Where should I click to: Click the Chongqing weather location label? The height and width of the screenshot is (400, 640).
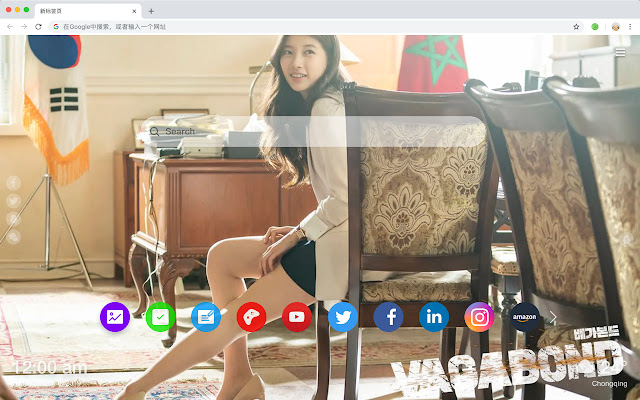tap(609, 384)
